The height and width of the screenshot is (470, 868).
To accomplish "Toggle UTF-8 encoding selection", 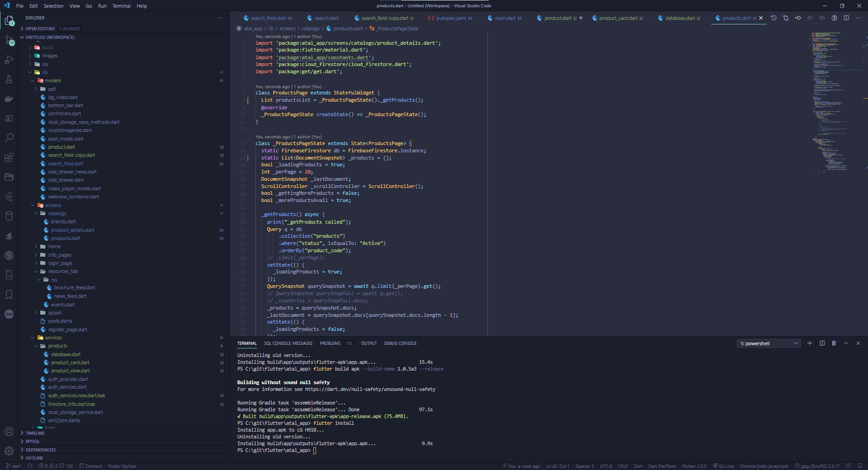I will point(605,466).
